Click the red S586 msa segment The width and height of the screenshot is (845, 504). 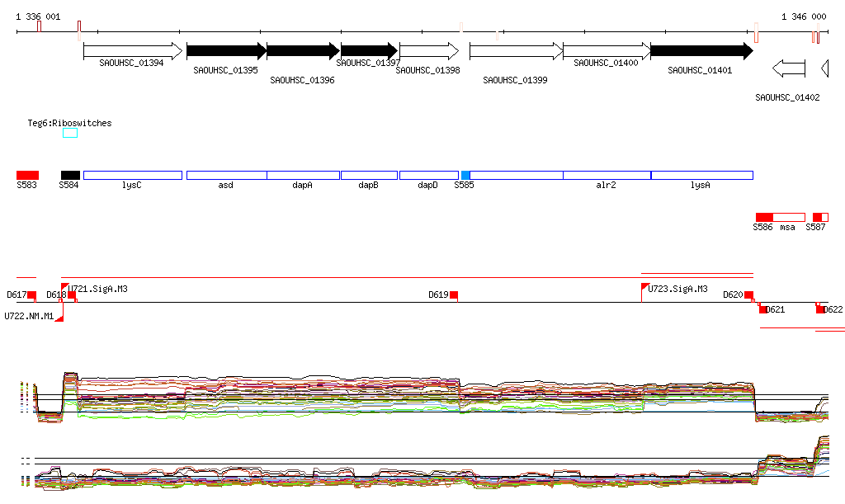(x=764, y=216)
